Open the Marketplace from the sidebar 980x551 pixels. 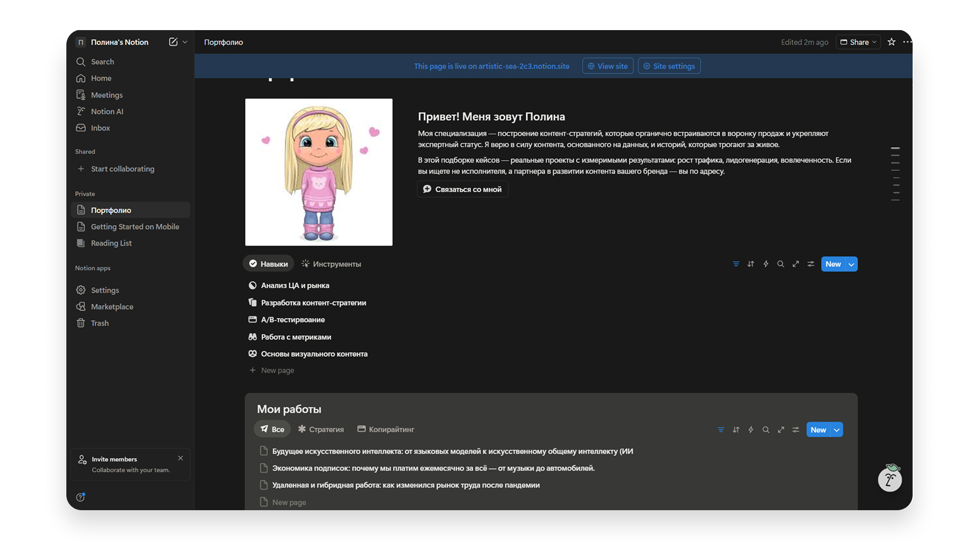point(111,306)
